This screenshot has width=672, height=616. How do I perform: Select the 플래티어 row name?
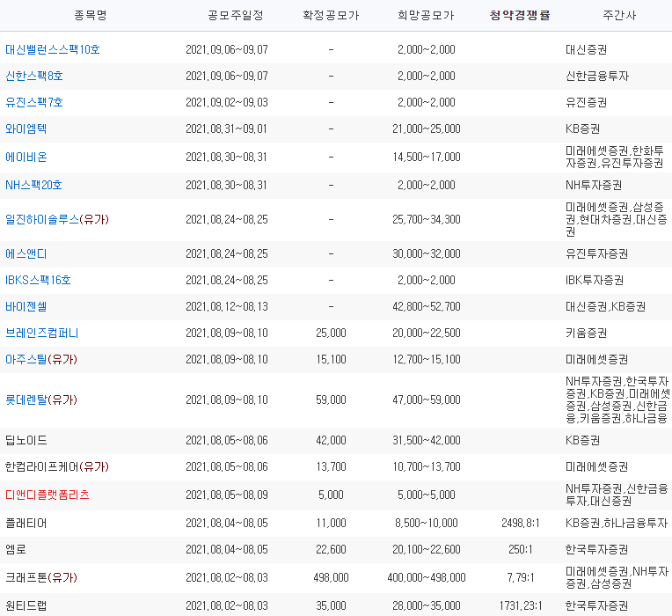[26, 524]
